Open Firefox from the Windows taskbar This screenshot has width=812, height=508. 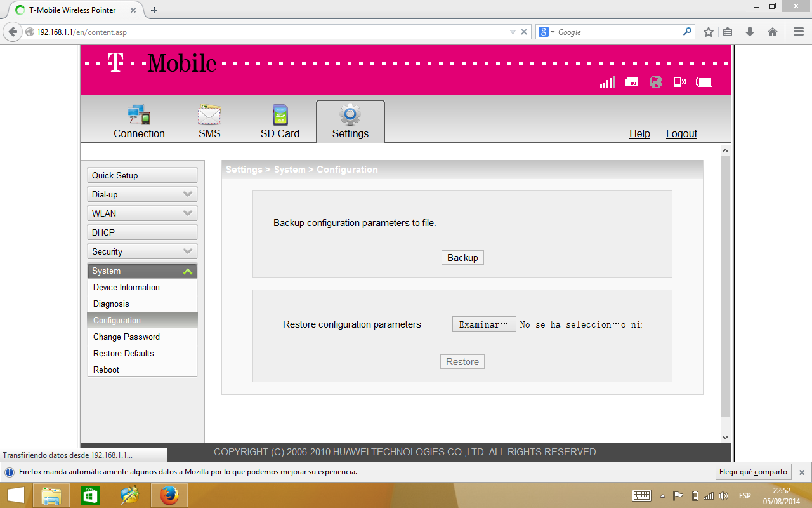[x=169, y=495]
